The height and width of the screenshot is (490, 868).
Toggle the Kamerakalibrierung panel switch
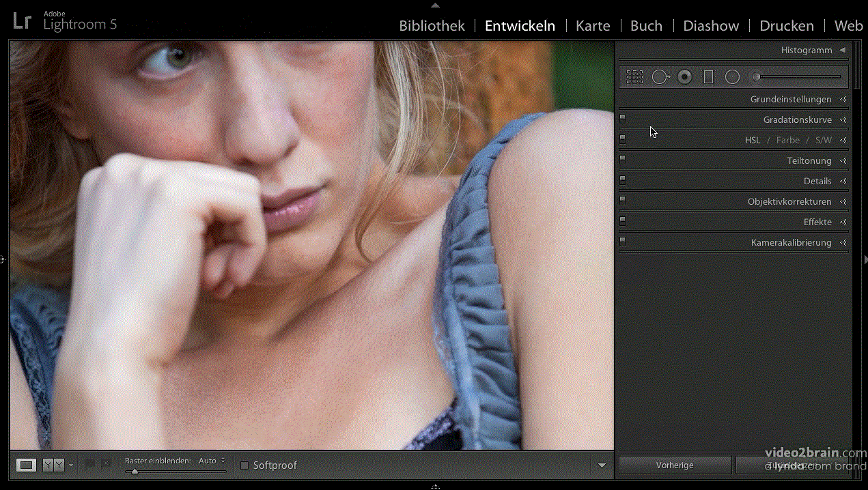[x=623, y=241]
